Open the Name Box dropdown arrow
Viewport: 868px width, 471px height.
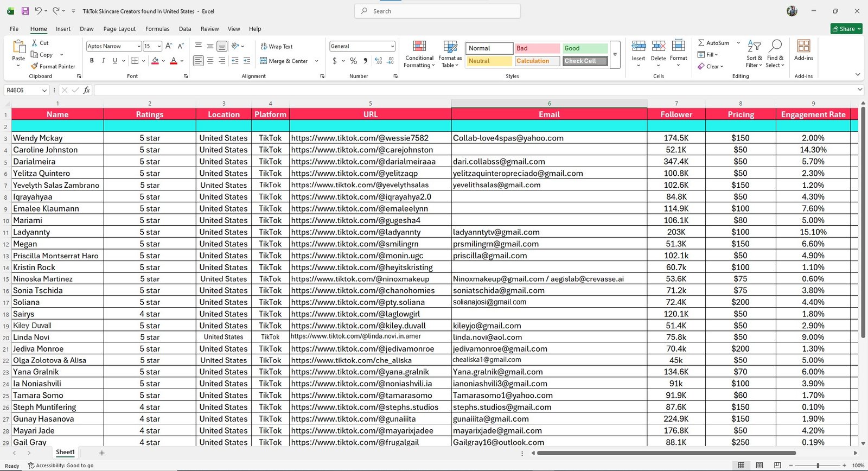click(44, 90)
